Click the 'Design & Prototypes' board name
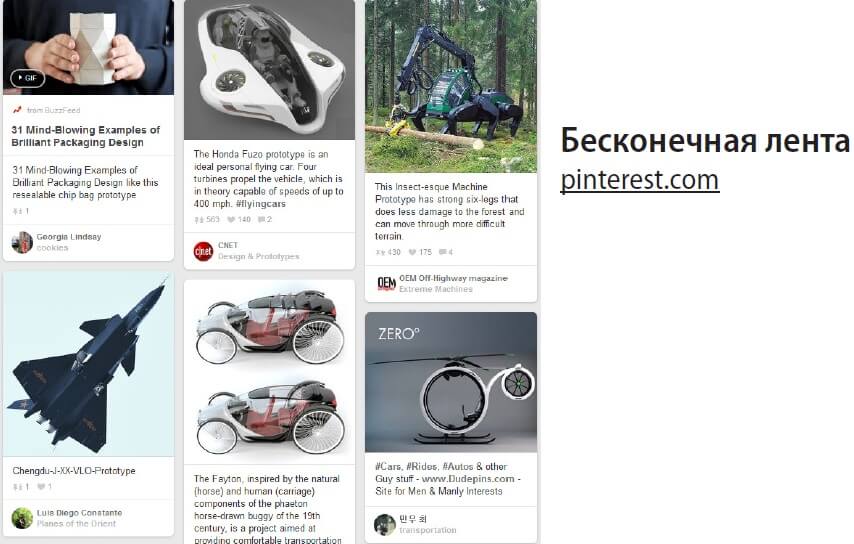Screen dimensions: 854x544 coord(259,256)
